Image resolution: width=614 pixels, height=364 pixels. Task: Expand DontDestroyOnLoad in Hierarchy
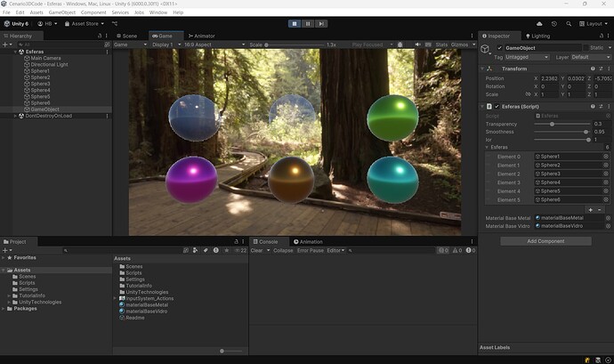tap(15, 116)
